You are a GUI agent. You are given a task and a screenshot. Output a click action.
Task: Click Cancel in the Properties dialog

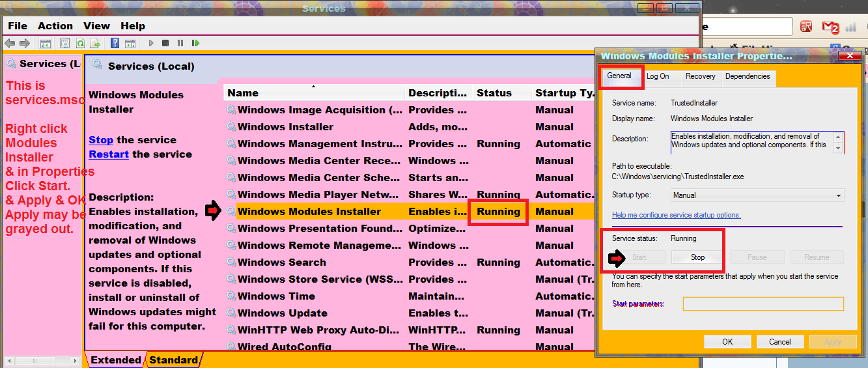pyautogui.click(x=780, y=341)
